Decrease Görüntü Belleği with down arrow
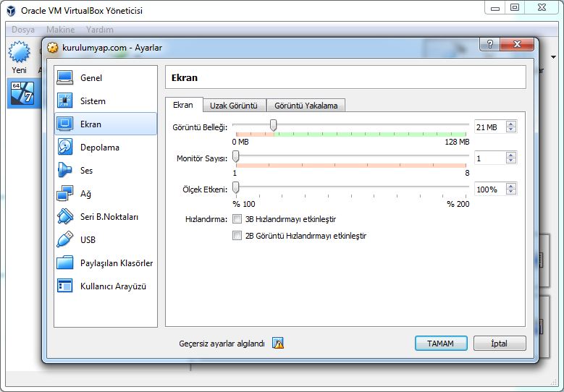Screen dimensions: 564x392 [510, 129]
